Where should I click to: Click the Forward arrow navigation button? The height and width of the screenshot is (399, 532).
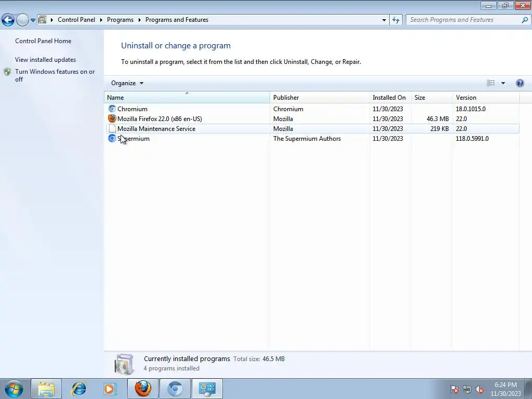(22, 20)
